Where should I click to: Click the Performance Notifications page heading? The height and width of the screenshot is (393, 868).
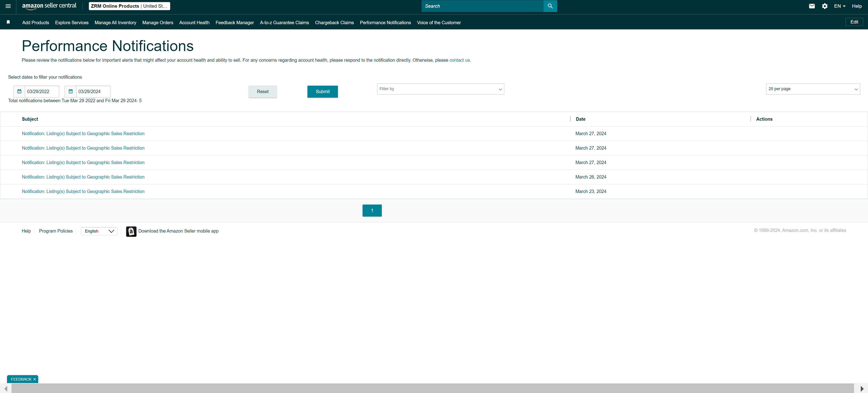click(108, 46)
